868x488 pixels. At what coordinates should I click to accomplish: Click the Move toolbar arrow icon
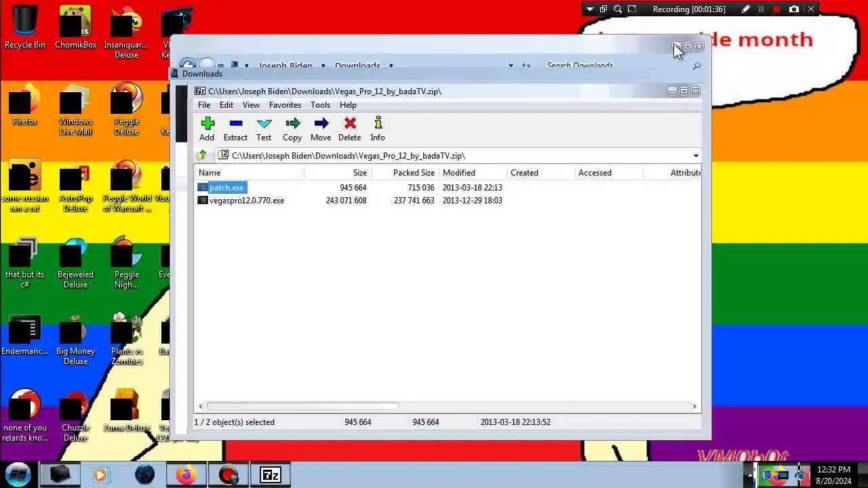click(x=321, y=129)
